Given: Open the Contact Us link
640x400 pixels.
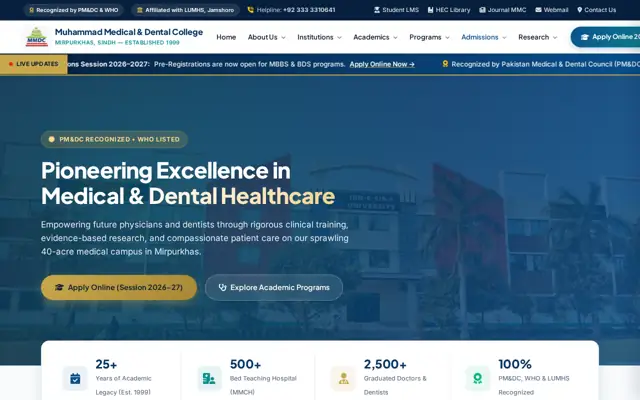Looking at the screenshot, I should pyautogui.click(x=596, y=10).
